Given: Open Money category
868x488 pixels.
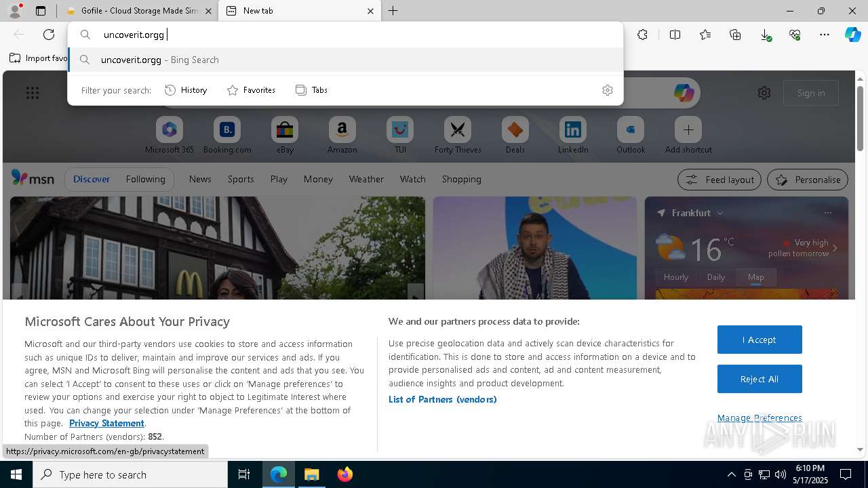Looking at the screenshot, I should [318, 179].
